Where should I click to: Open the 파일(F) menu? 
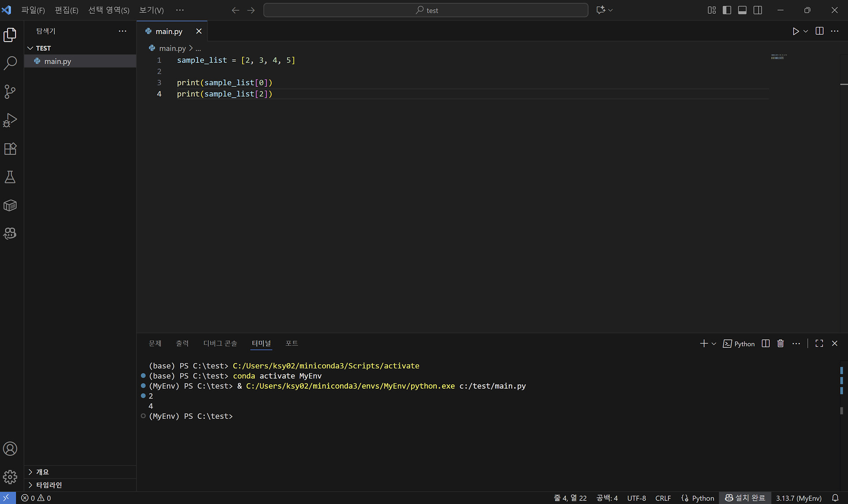(x=33, y=10)
